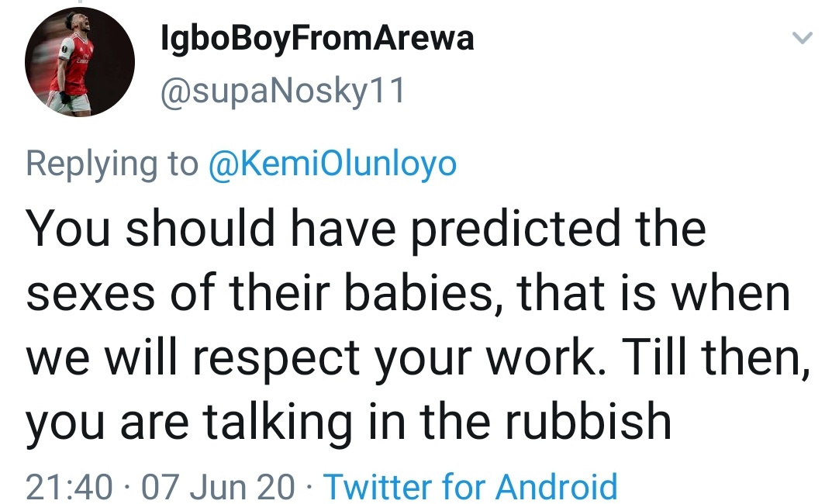The image size is (832, 504).
Task: Click the "Replying to" label text
Action: (112, 164)
